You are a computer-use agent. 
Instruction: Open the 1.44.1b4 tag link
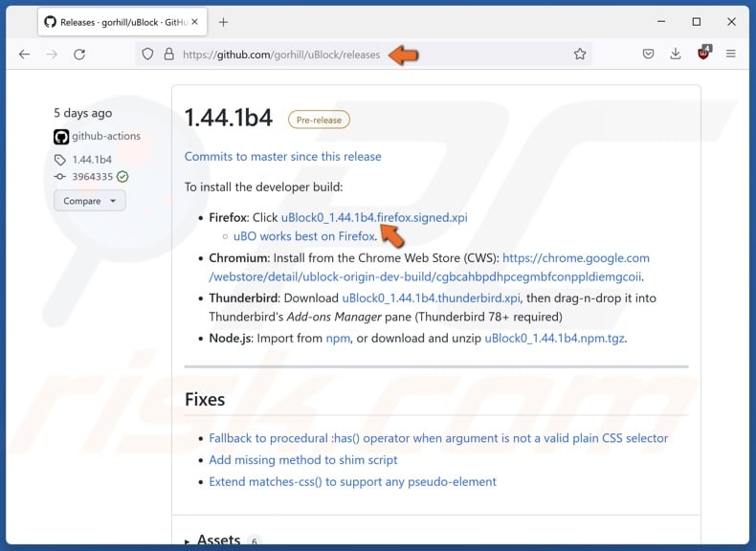(x=92, y=160)
